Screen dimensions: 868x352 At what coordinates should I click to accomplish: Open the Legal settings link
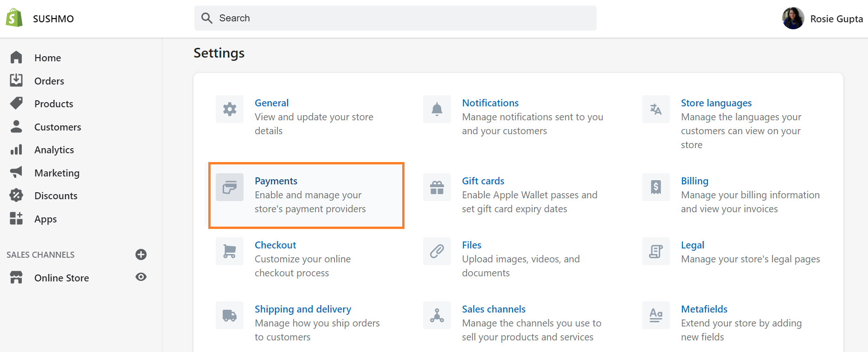692,245
